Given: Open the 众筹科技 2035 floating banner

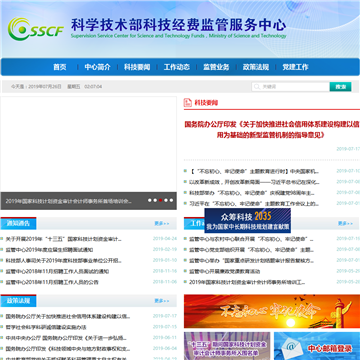Looking at the screenshot, I should (x=247, y=220).
